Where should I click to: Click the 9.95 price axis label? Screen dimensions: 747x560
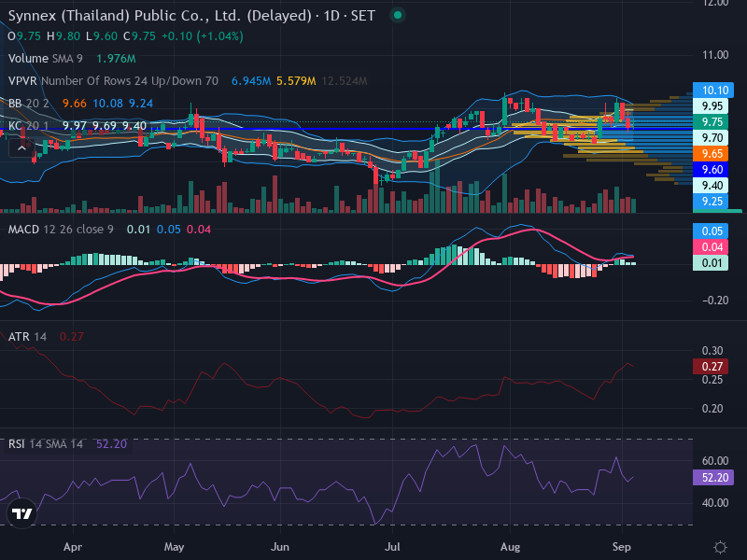tap(711, 105)
